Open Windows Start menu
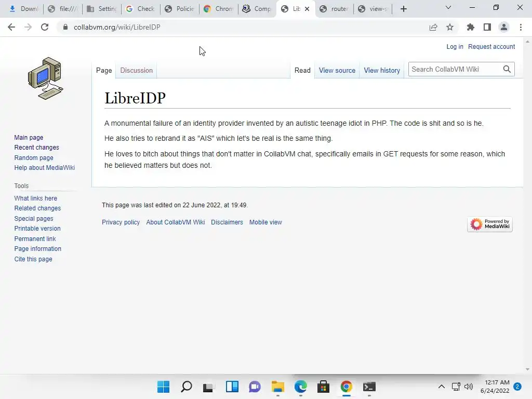The height and width of the screenshot is (399, 532). [x=163, y=387]
